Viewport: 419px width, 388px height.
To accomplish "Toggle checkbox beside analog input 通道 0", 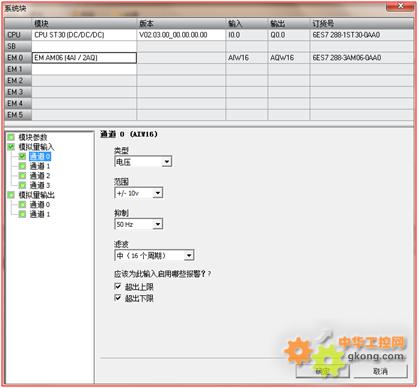I will coord(22,156).
